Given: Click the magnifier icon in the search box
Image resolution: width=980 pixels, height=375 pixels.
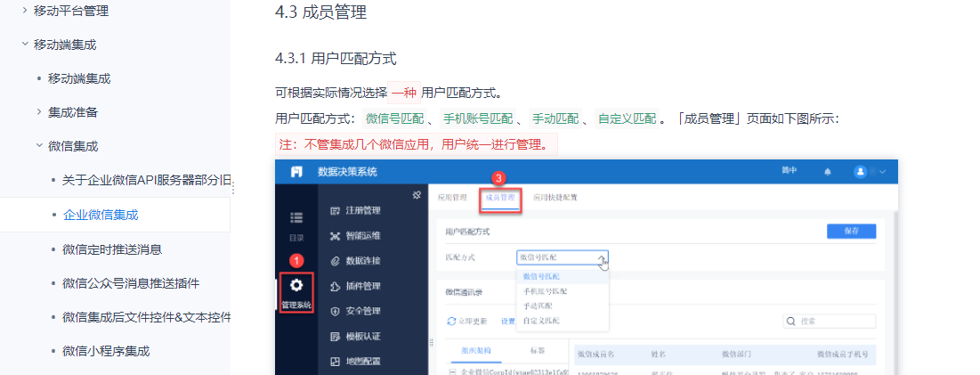Looking at the screenshot, I should [x=791, y=322].
